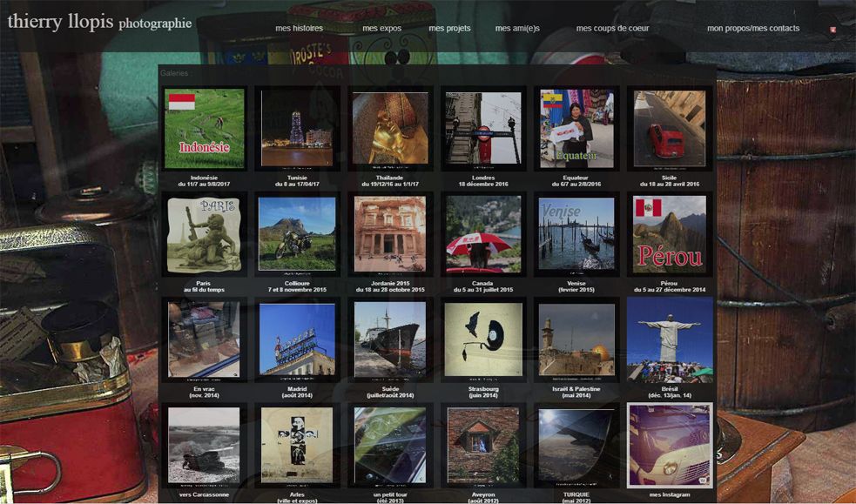Select the Pérou Machu Picchu thumbnail
Viewport: 856px width, 504px height.
coord(669,234)
